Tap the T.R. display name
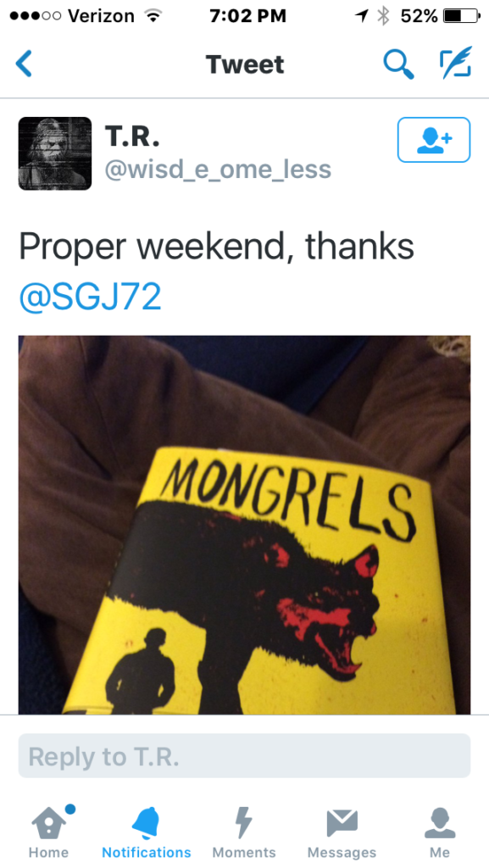The image size is (489, 868). tap(132, 135)
